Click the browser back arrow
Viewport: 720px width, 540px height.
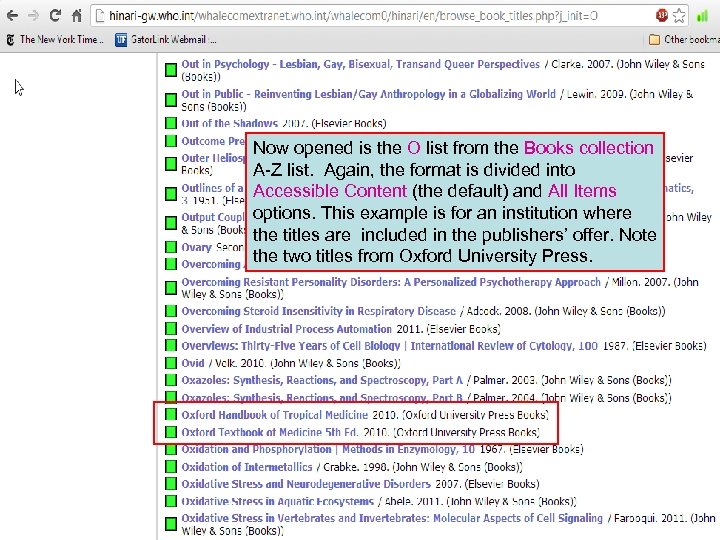point(12,16)
